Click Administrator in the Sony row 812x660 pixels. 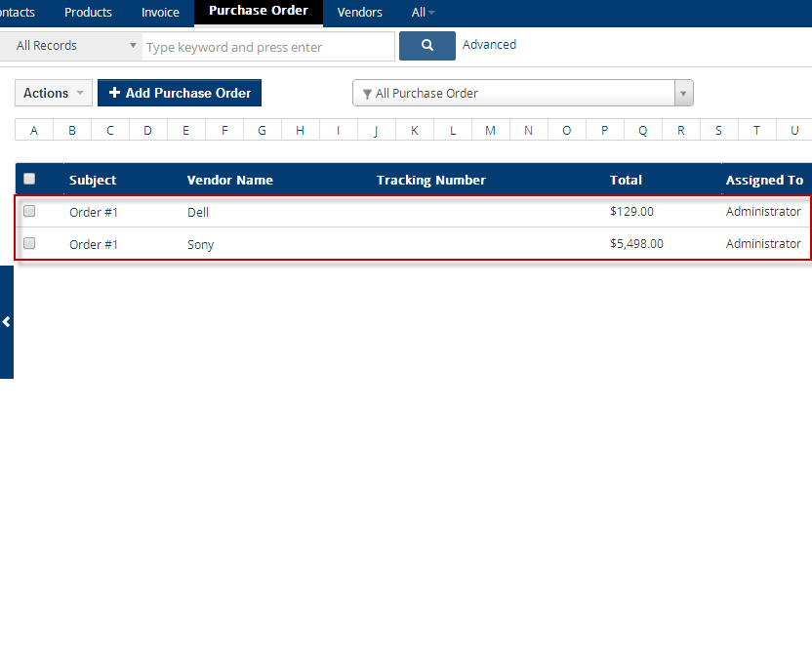point(763,243)
